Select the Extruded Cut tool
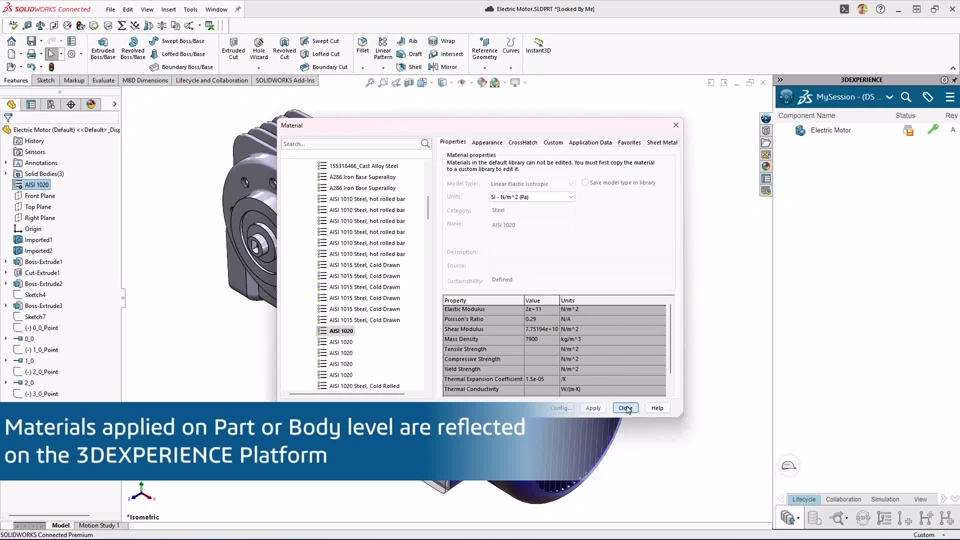960x540 pixels. point(233,48)
